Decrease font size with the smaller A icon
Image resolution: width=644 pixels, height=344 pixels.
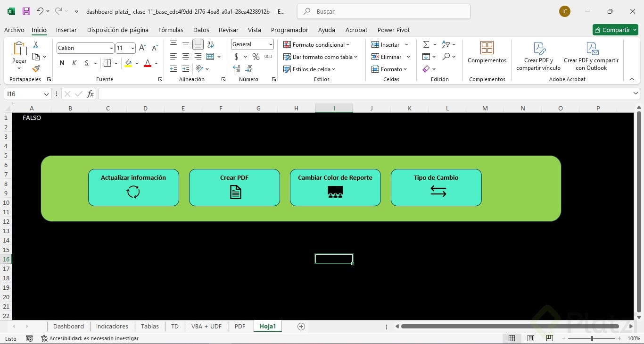click(155, 48)
